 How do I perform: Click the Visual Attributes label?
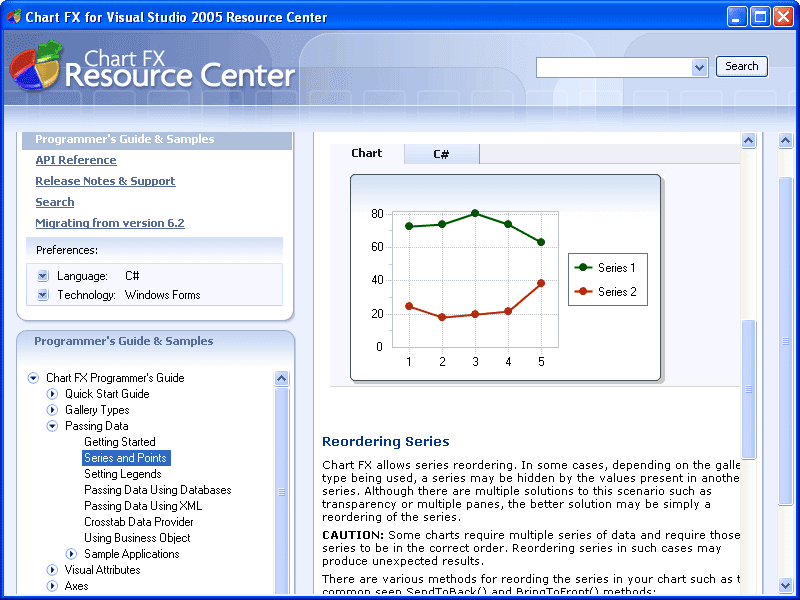pos(103,570)
